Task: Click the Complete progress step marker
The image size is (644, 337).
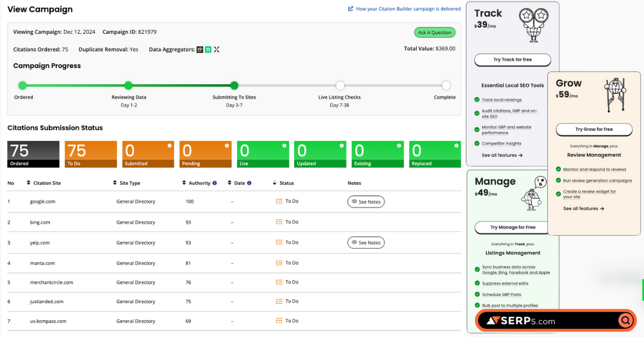Action: click(446, 85)
